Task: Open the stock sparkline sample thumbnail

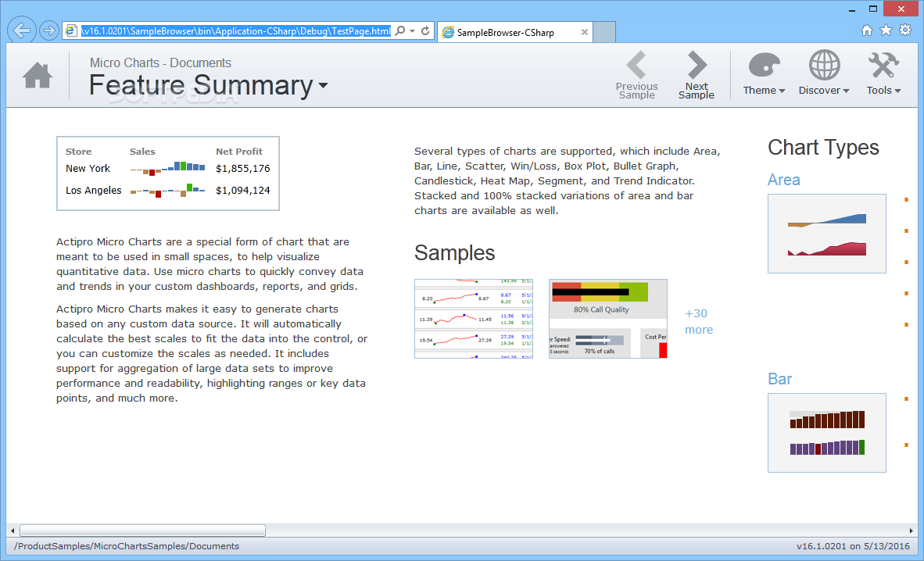Action: 474,319
